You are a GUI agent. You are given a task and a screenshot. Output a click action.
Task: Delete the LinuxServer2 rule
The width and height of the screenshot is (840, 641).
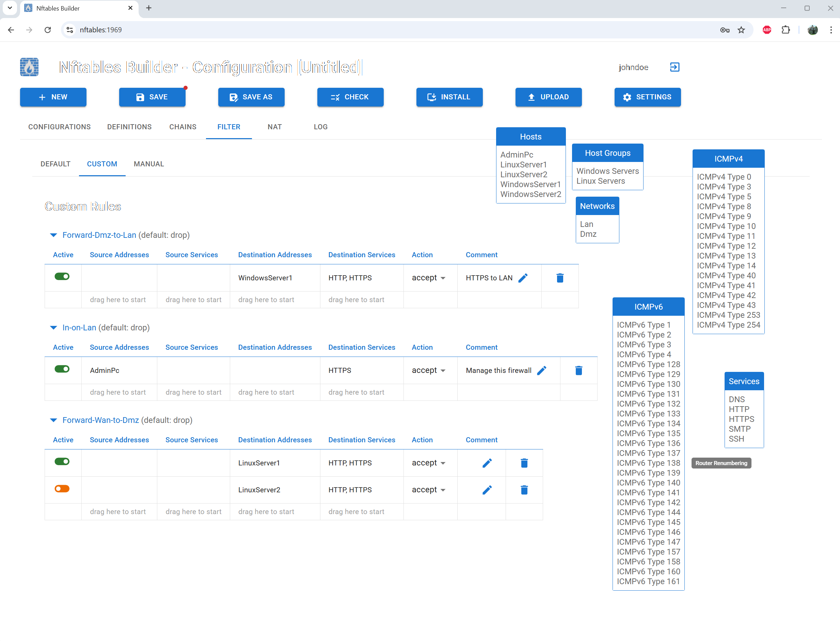pos(524,490)
